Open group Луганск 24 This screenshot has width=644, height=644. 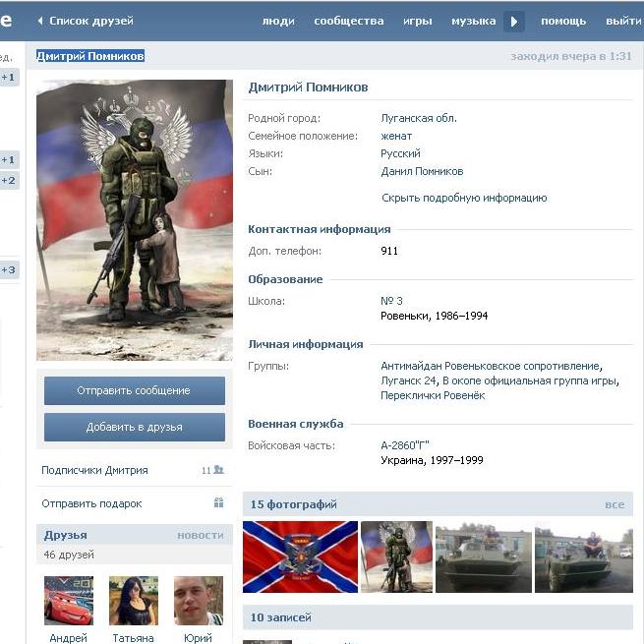tap(408, 381)
